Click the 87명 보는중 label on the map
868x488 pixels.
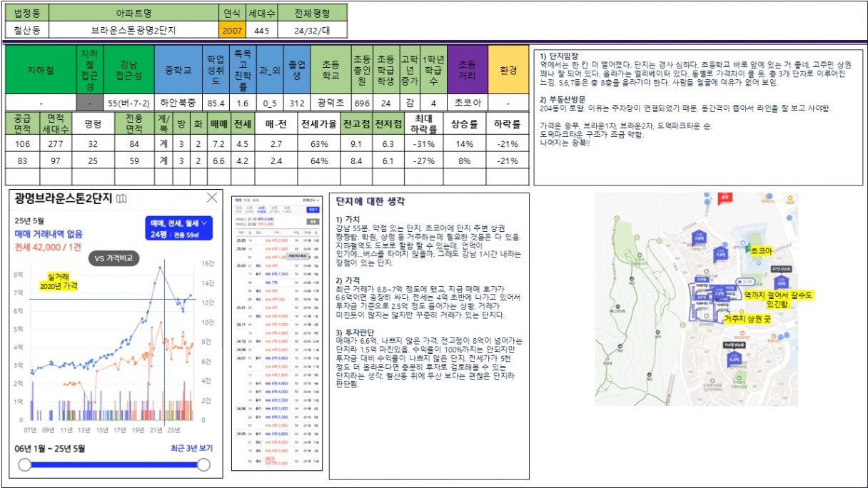point(782,268)
